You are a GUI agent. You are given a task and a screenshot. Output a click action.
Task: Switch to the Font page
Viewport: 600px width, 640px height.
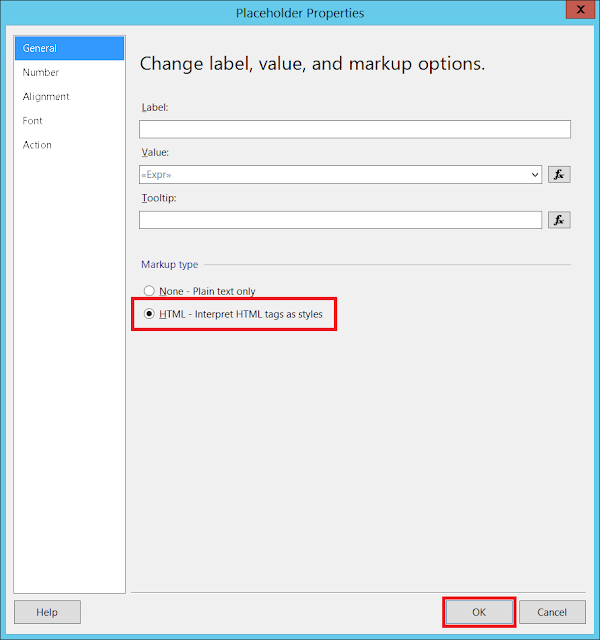click(69, 121)
